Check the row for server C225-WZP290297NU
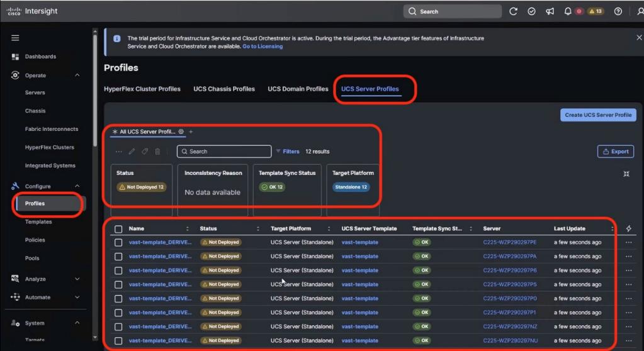This screenshot has width=644, height=351. click(x=118, y=341)
